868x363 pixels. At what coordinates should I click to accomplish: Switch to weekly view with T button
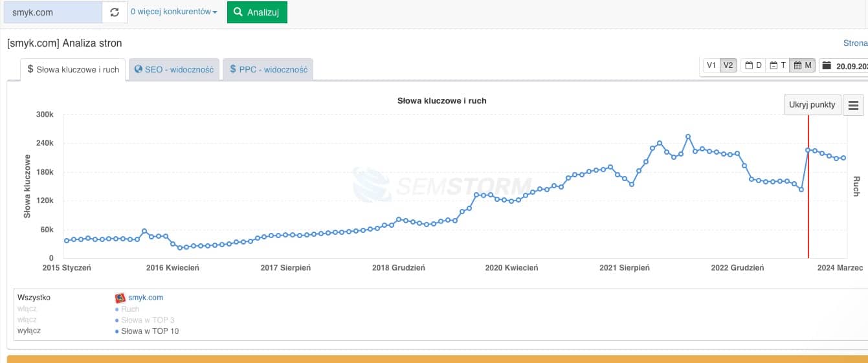coord(777,65)
